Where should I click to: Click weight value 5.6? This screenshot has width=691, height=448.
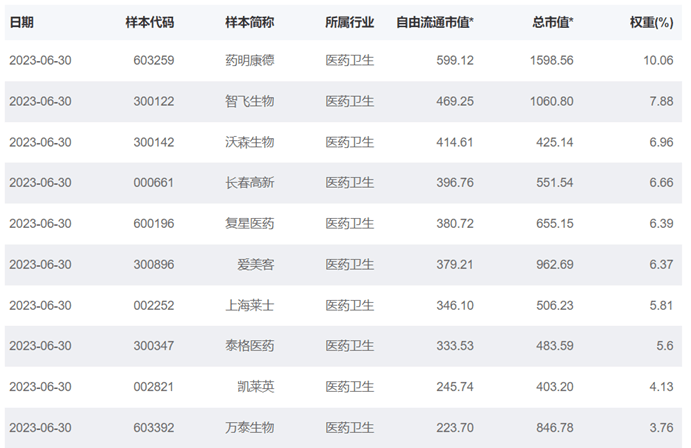click(x=665, y=346)
